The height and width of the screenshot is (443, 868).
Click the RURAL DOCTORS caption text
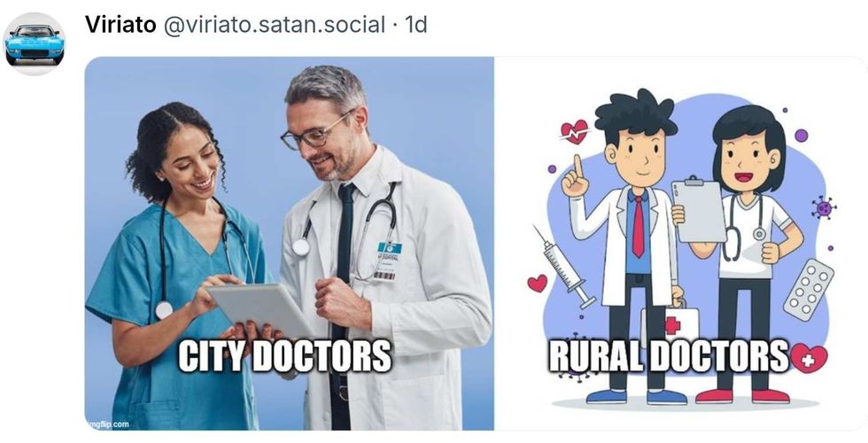pyautogui.click(x=669, y=355)
